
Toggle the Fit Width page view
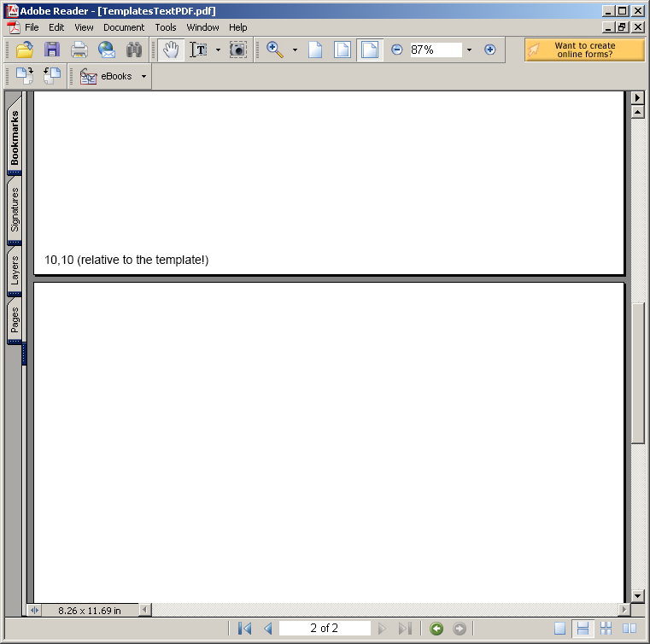point(370,50)
